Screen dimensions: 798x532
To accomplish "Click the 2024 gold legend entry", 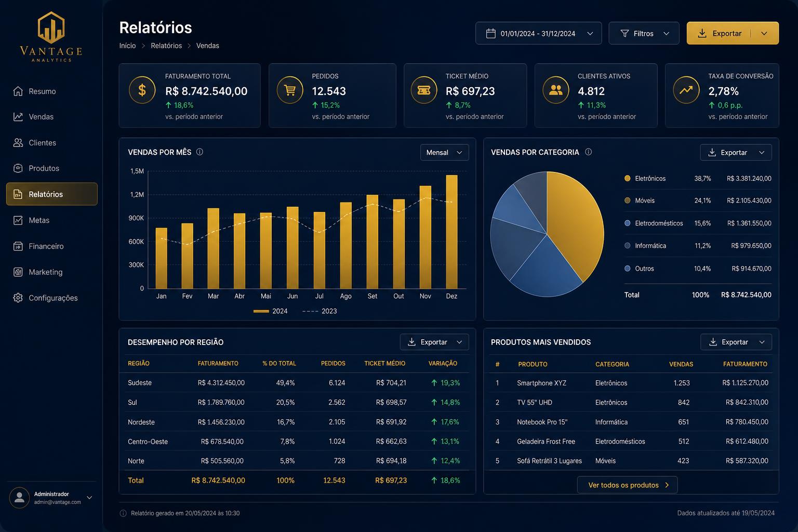I will point(270,311).
